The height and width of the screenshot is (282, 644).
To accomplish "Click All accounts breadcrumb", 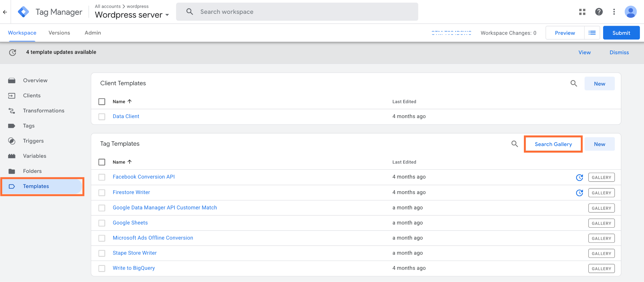I will 108,6.
